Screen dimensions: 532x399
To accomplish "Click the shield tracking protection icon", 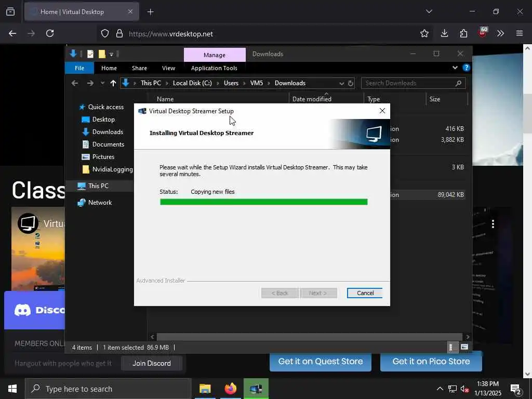I will (x=105, y=34).
